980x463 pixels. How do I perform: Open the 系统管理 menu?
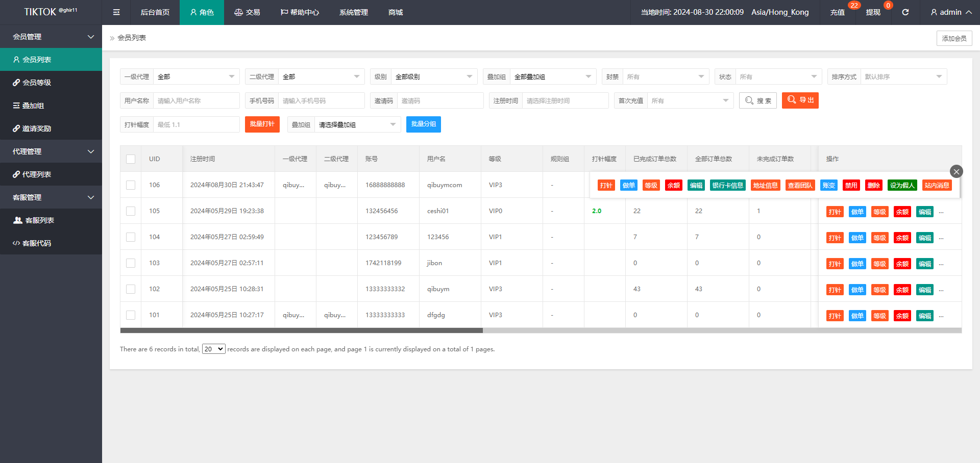pos(353,12)
